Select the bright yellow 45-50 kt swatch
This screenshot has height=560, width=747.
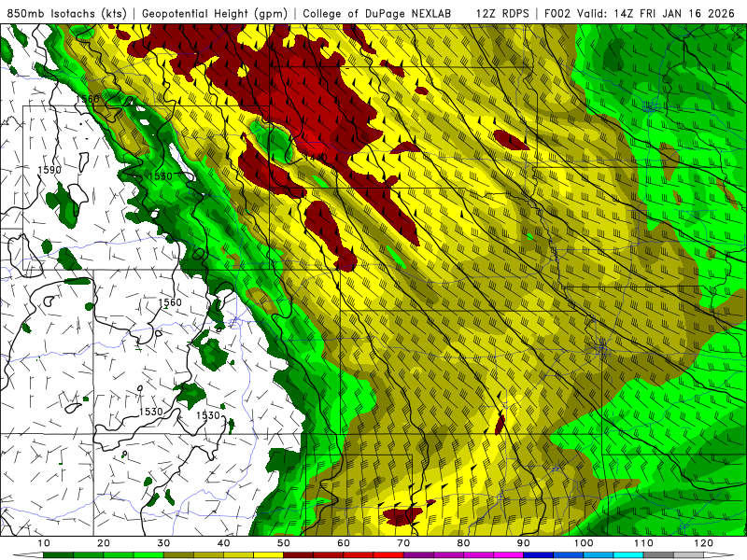(268, 555)
